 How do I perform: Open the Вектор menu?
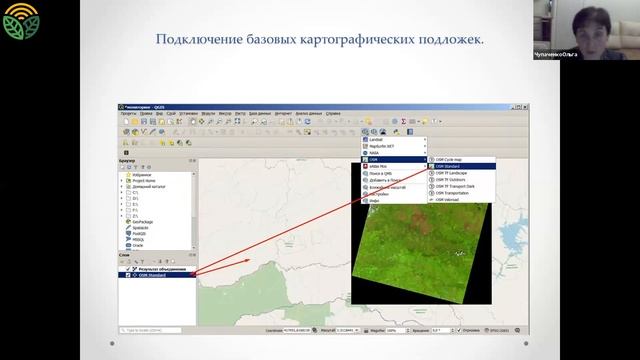pyautogui.click(x=225, y=113)
